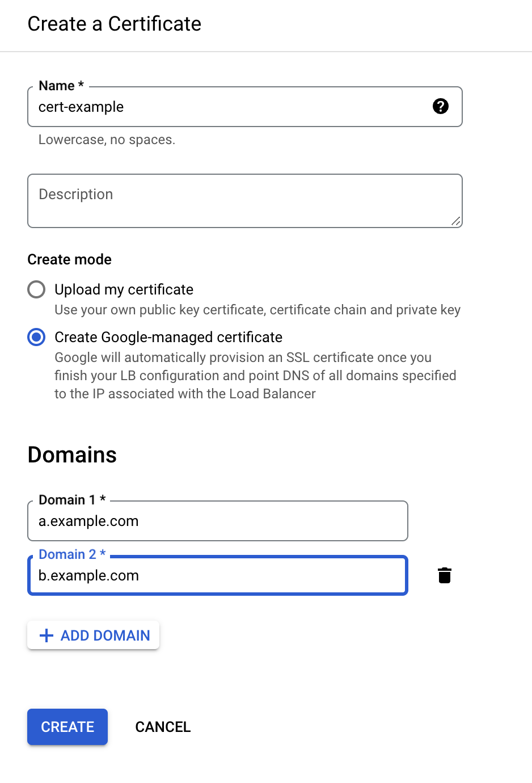Click the "Domains" section heading

click(72, 455)
